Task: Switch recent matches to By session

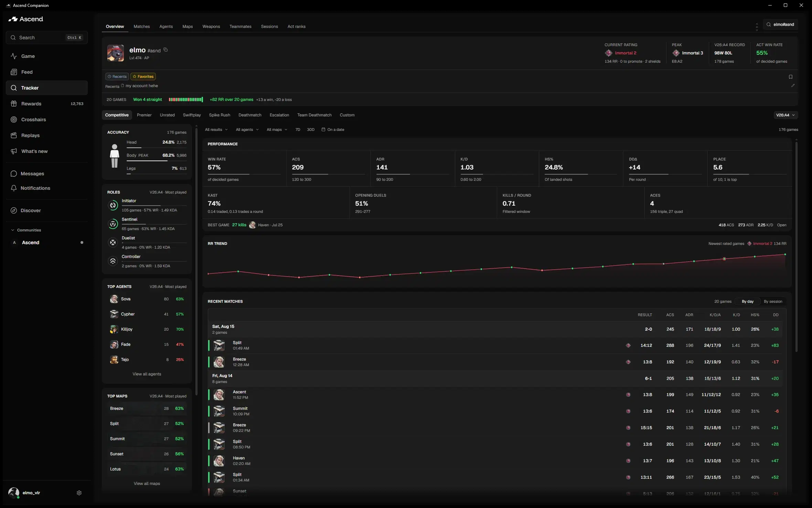Action: click(x=773, y=301)
